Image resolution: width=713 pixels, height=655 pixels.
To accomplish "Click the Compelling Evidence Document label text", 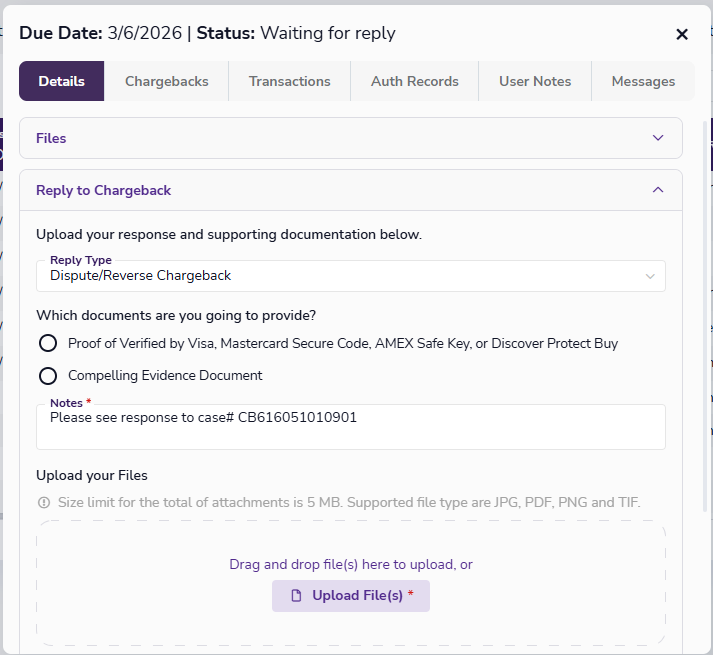I will click(165, 376).
